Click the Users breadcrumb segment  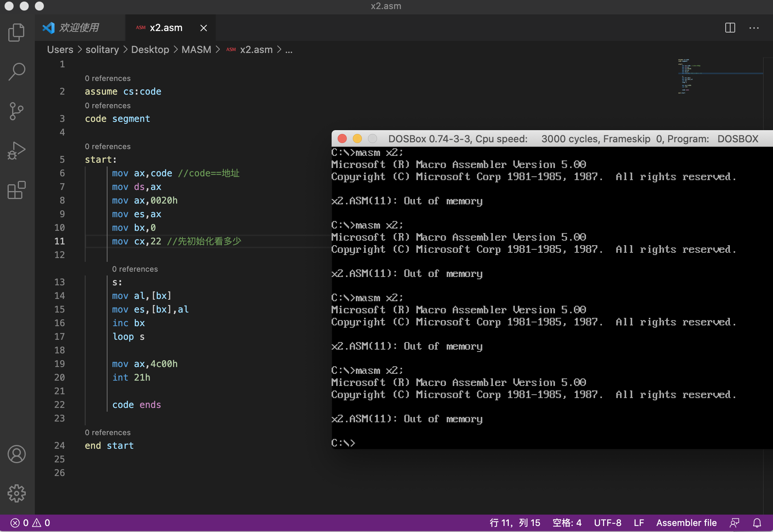(x=60, y=50)
